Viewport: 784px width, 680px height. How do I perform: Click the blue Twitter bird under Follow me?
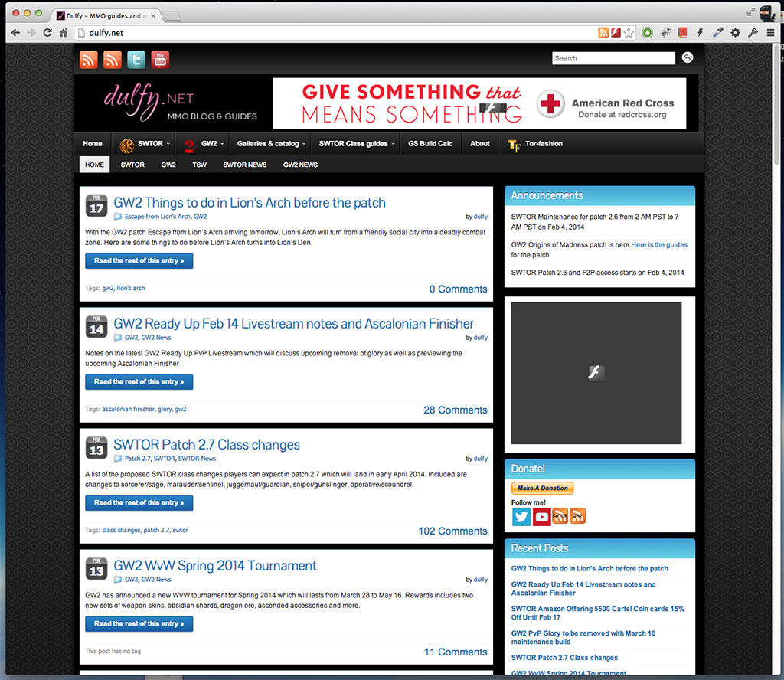point(521,516)
